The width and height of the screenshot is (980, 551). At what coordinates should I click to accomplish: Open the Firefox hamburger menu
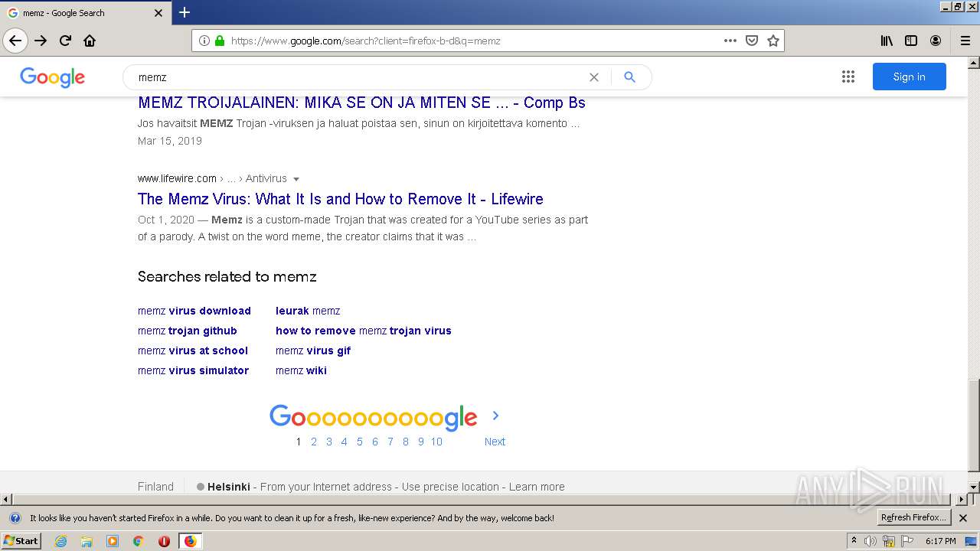[965, 41]
